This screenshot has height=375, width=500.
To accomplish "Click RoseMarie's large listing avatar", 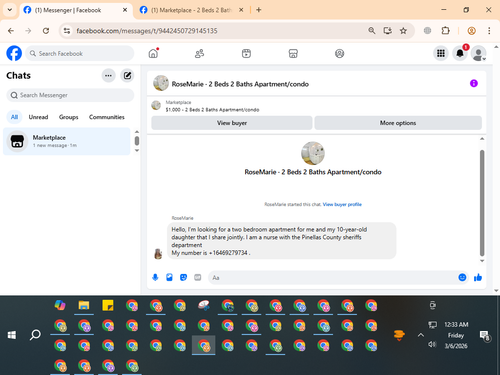I will 313,153.
